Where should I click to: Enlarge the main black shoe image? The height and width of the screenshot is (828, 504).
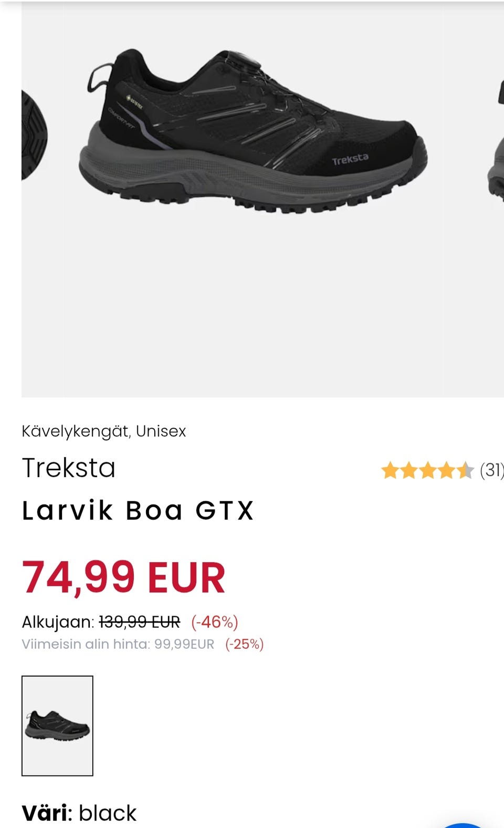[252, 137]
